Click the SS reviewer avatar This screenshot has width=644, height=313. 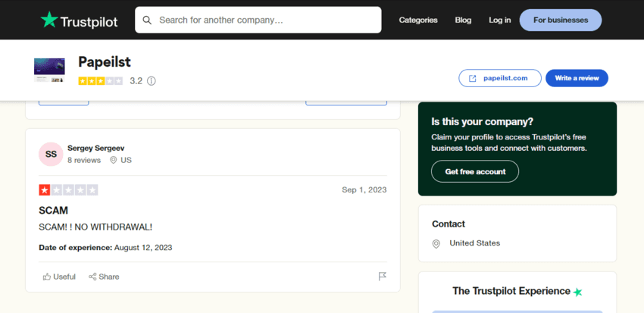(51, 154)
